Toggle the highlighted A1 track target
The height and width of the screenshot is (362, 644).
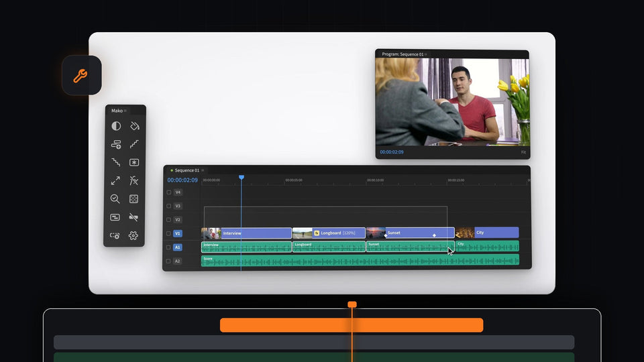[177, 247]
